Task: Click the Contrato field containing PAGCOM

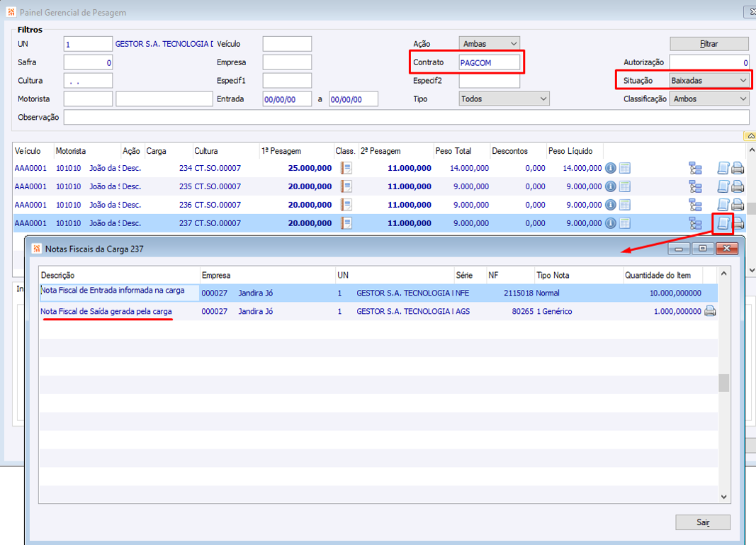Action: 489,62
